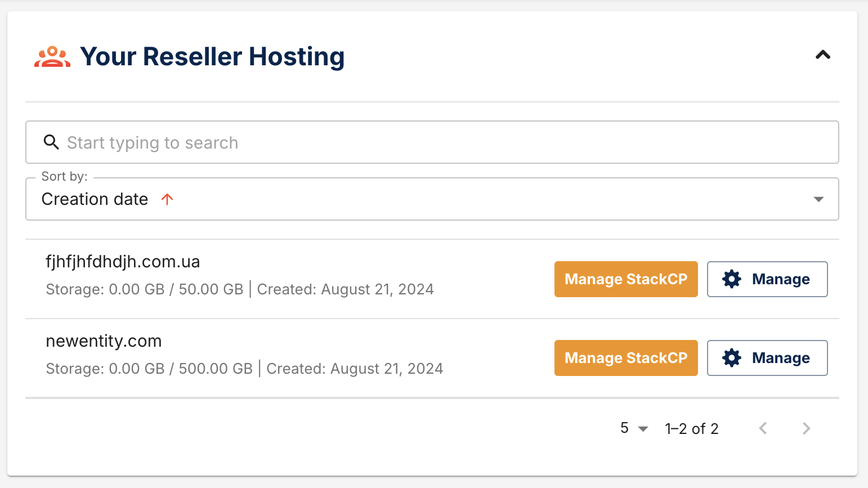The image size is (868, 488).
Task: Select the fjhfjhfdhdjh.com.ua domain name
Action: click(x=123, y=262)
